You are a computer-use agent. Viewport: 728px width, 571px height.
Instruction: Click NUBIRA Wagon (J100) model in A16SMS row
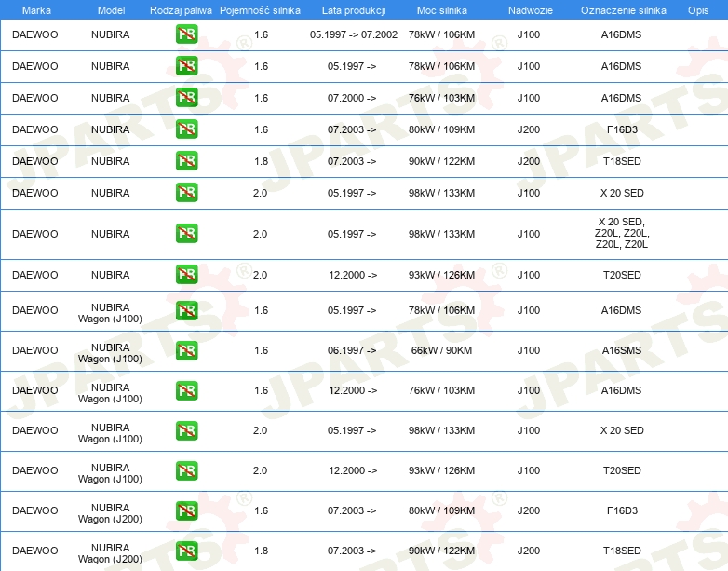point(110,353)
